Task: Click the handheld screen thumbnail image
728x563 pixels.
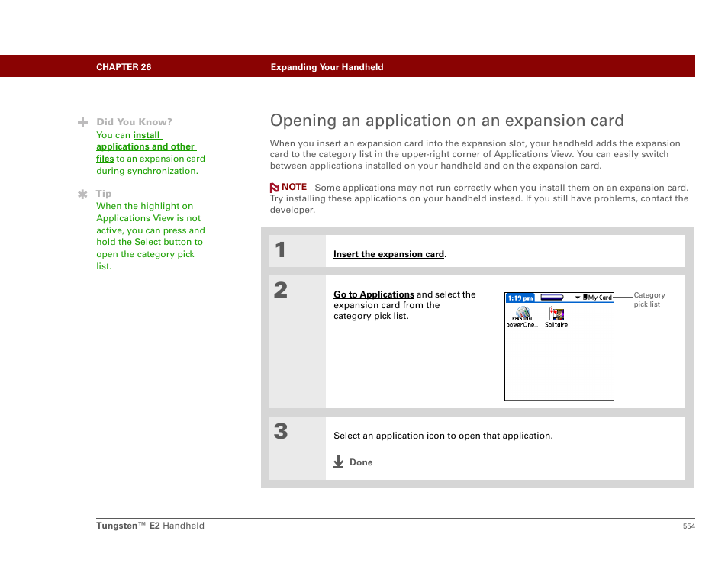Action: click(559, 346)
